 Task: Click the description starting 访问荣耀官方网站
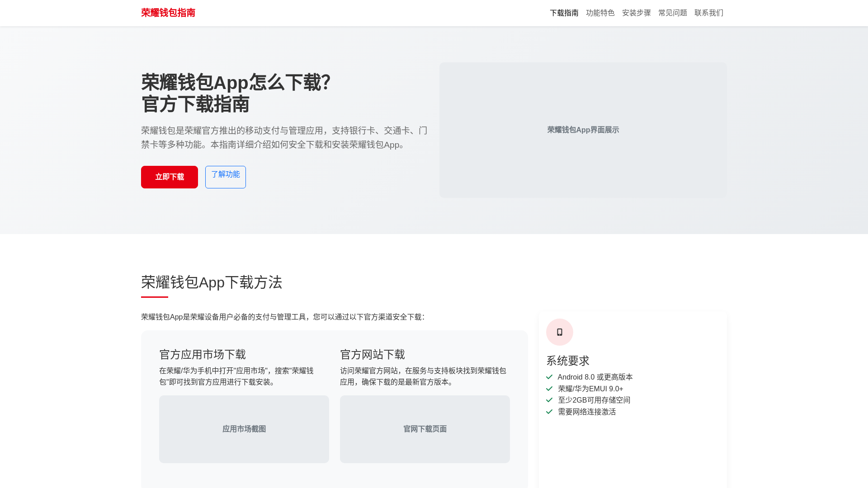(423, 376)
